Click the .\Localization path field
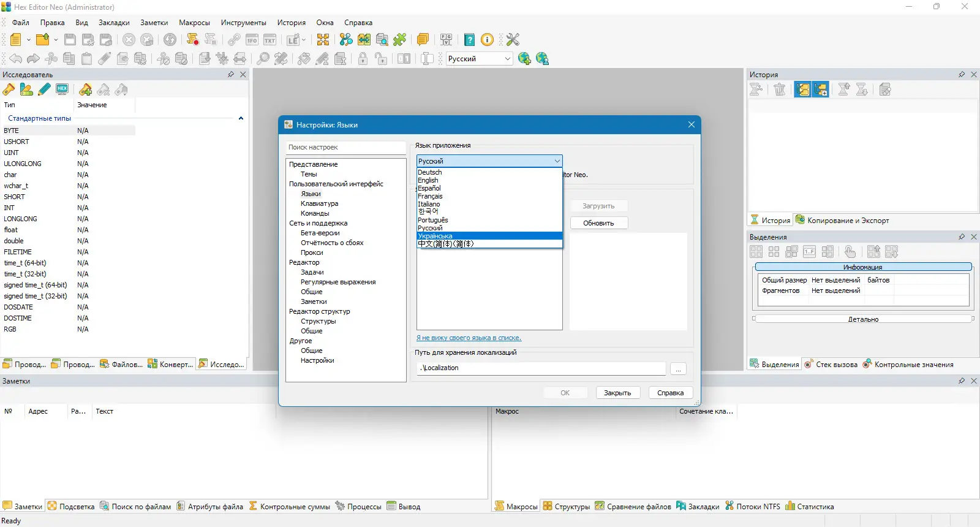This screenshot has height=527, width=980. tap(541, 368)
